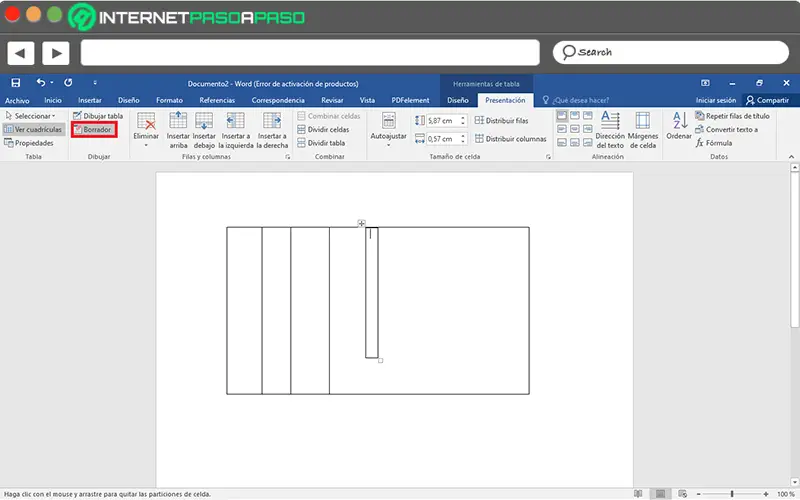Click Insertar a la derecha

272,130
